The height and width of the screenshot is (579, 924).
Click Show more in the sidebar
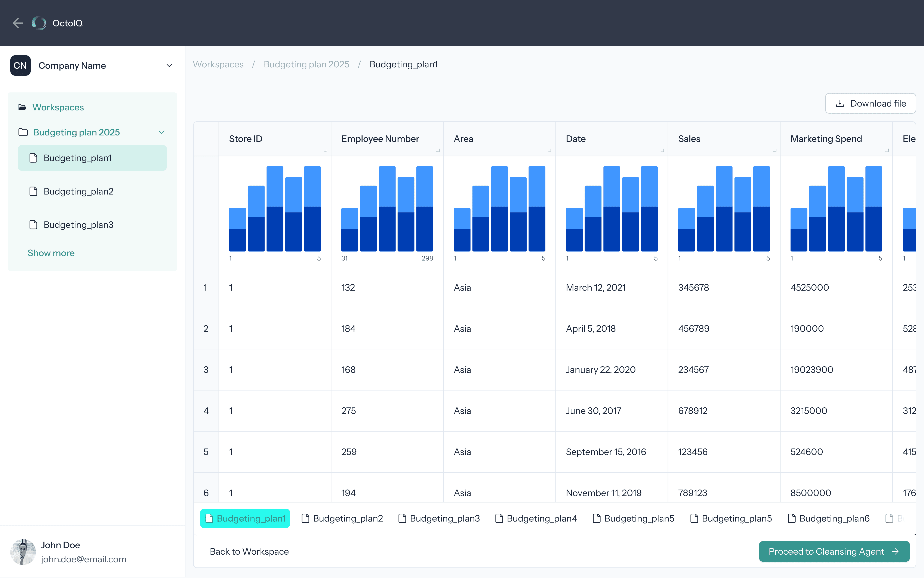point(51,253)
